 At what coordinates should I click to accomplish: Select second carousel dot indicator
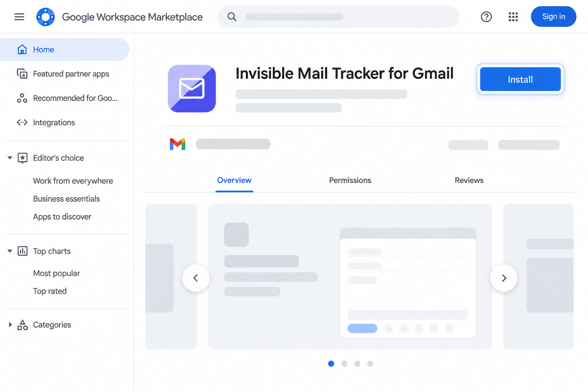pos(344,364)
